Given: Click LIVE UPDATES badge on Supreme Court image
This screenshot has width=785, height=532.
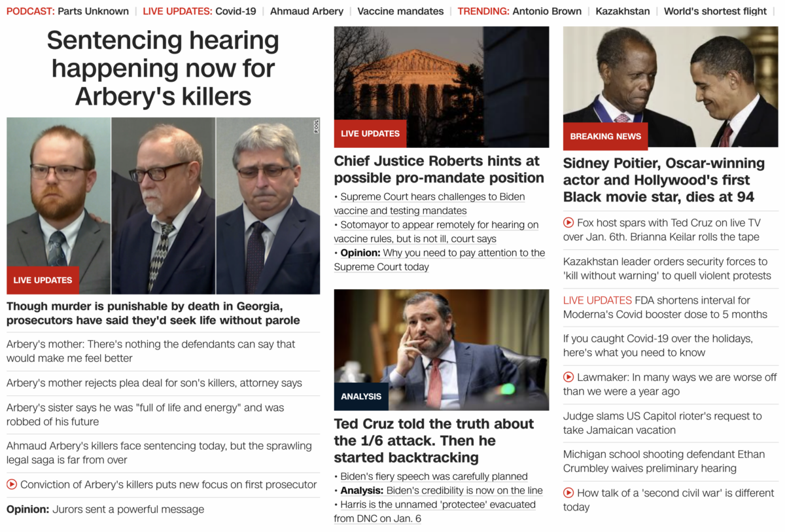Looking at the screenshot, I should point(370,133).
